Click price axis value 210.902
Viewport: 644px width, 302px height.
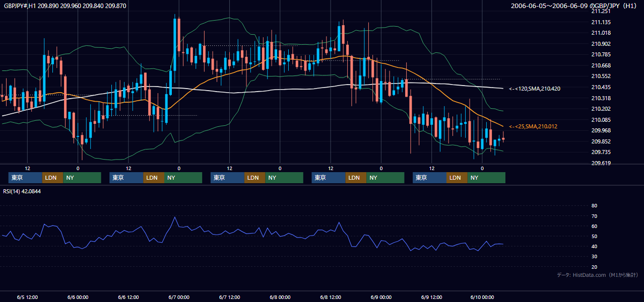point(601,44)
